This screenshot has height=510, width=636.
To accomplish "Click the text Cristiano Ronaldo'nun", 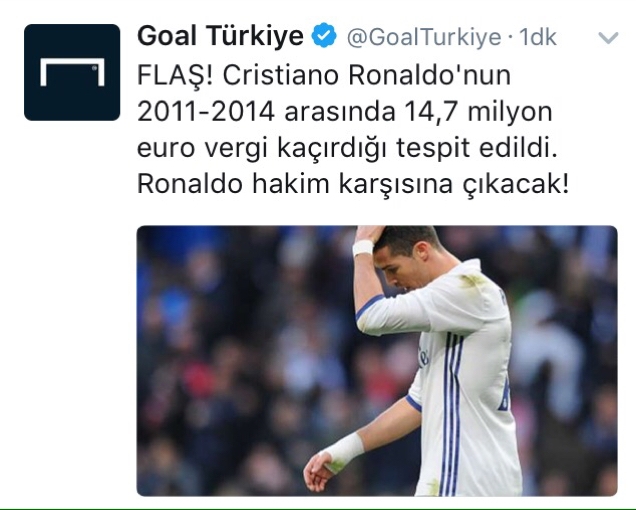I will [x=367, y=75].
